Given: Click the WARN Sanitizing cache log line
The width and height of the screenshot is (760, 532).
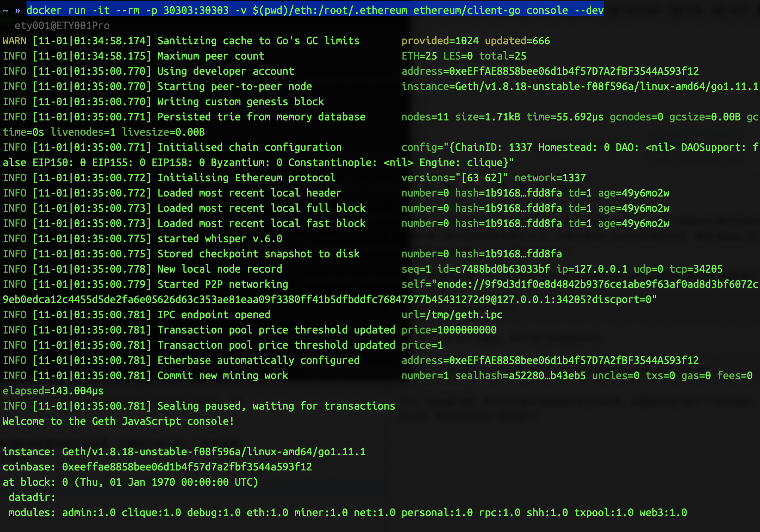Looking at the screenshot, I should pos(276,41).
